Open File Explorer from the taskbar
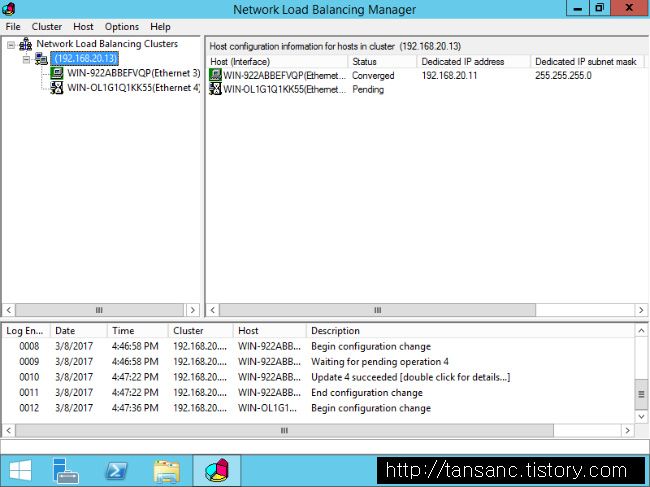Image resolution: width=650 pixels, height=487 pixels. pos(167,470)
